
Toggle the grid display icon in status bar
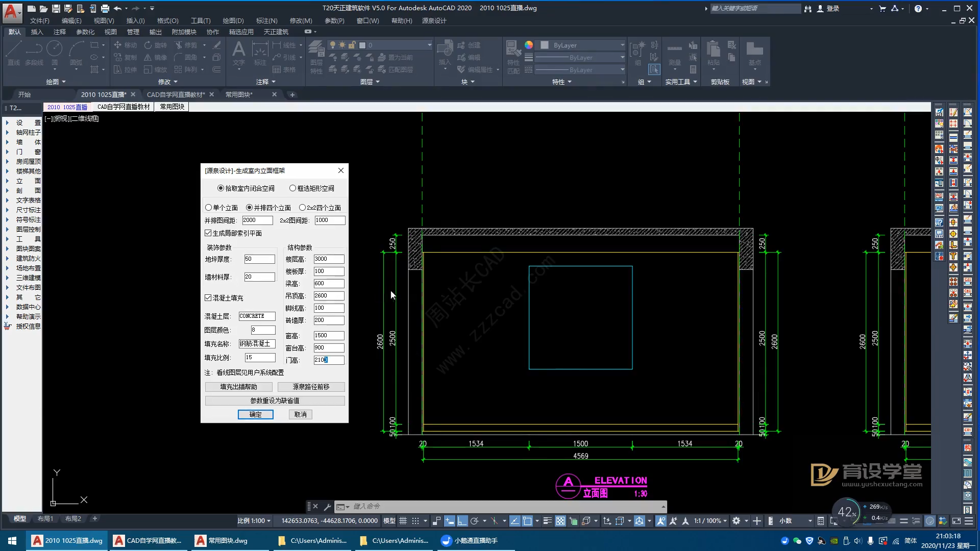(x=403, y=521)
